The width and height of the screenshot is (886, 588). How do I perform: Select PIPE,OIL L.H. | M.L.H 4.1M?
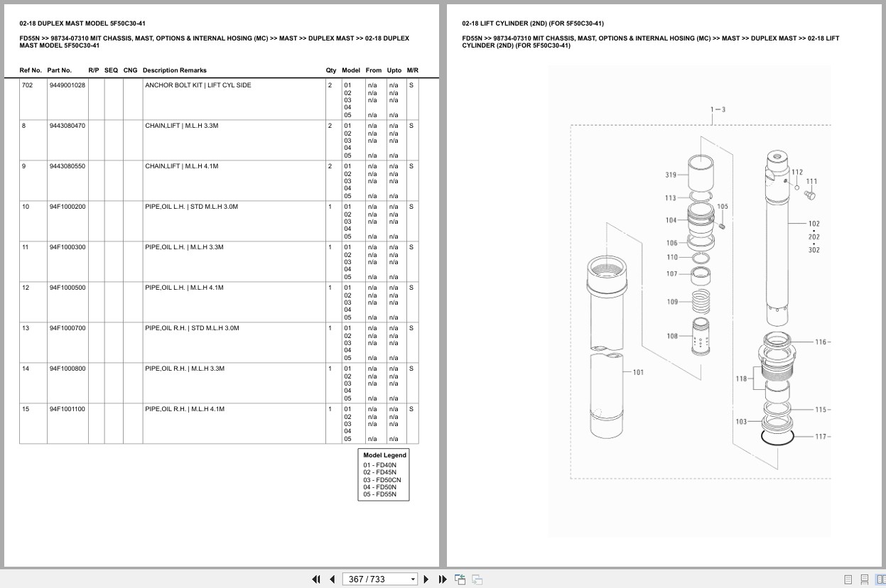[185, 288]
